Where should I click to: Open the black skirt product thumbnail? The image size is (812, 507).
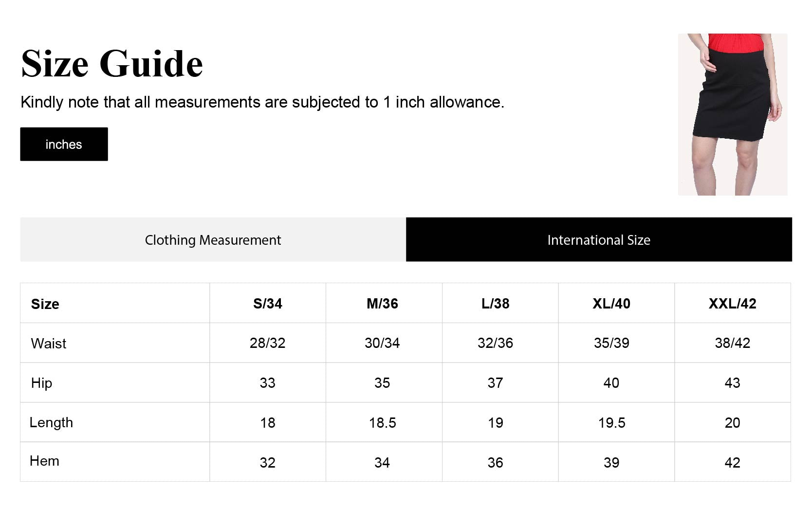click(732, 114)
